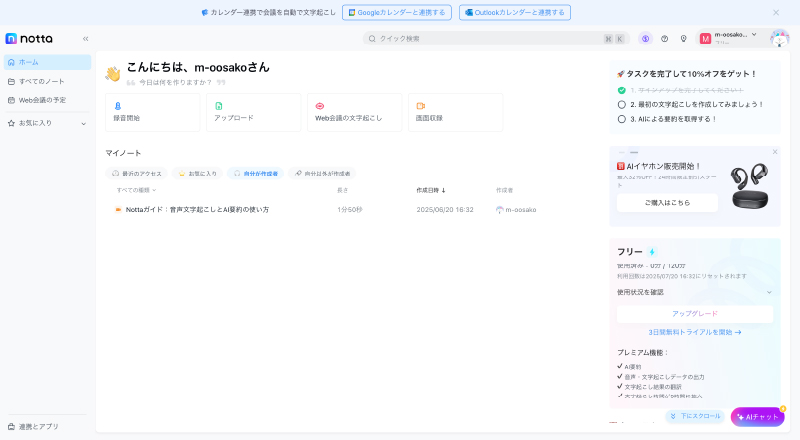Collapse the sidebar with double-chevron icon

coord(86,39)
